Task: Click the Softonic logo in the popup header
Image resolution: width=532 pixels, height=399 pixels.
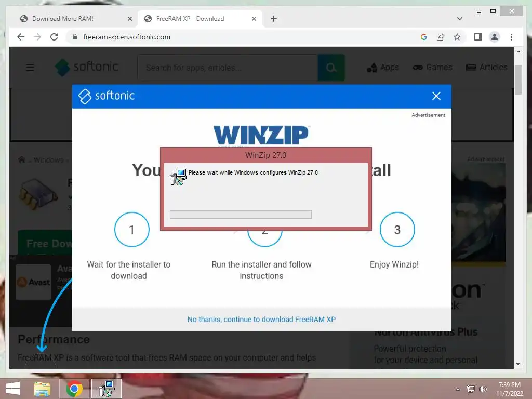Action: (107, 96)
